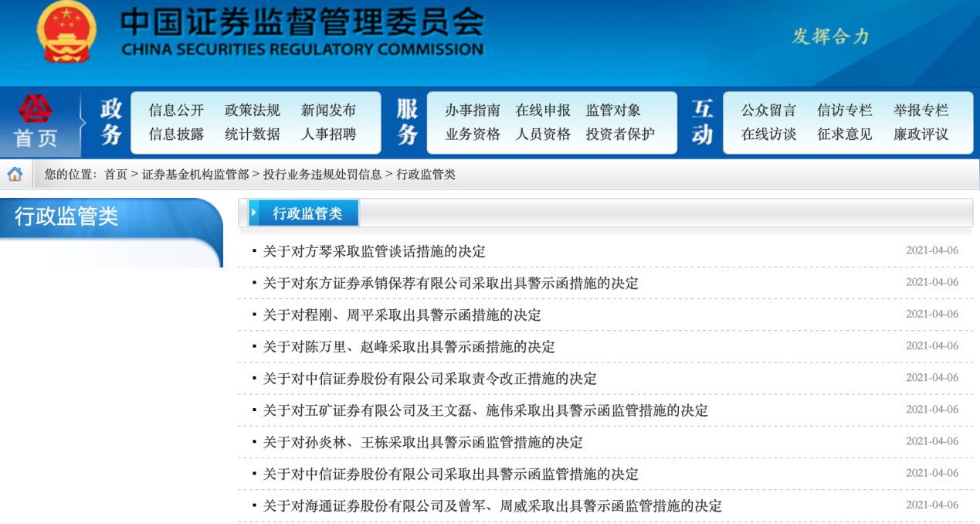Screen dimensions: 980x524
Task: Click date 2021-04-06 on 程刚、周平 row
Action: click(932, 314)
